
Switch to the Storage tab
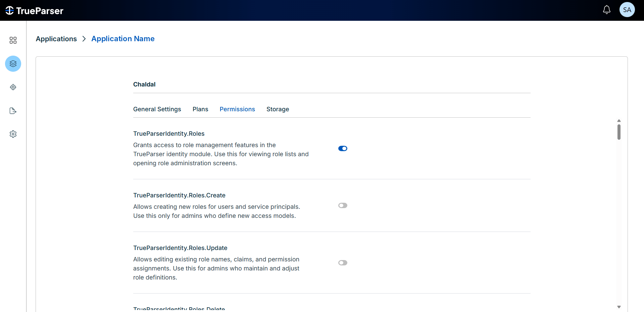(278, 109)
